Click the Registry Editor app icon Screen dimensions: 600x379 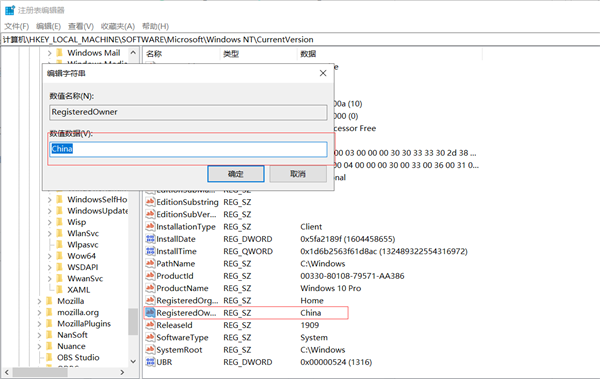[x=10, y=10]
